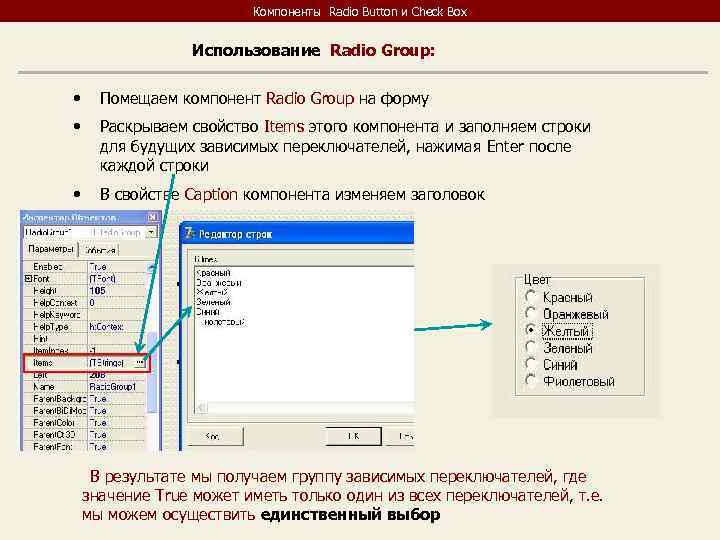Close the Object Inspector panel
Screen dimensions: 720x540
pos(152,217)
